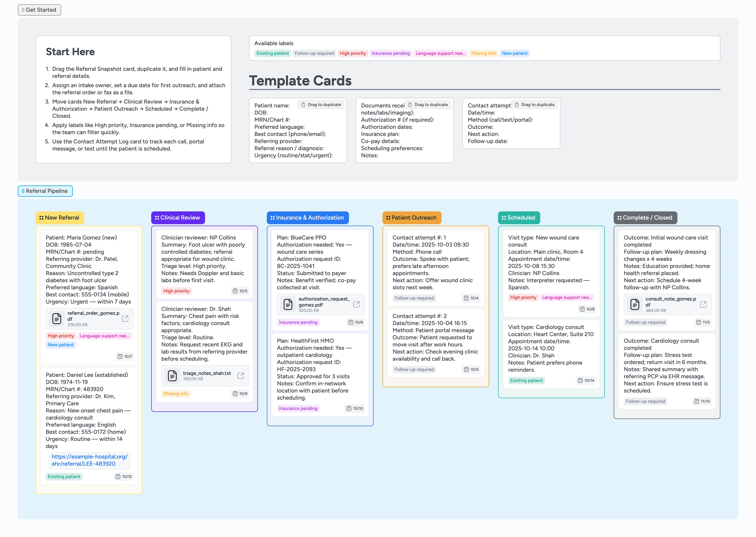Screen dimensions: 756x537
Task: Click Drag to duplicate on the Contact attempt template
Action: coord(534,104)
